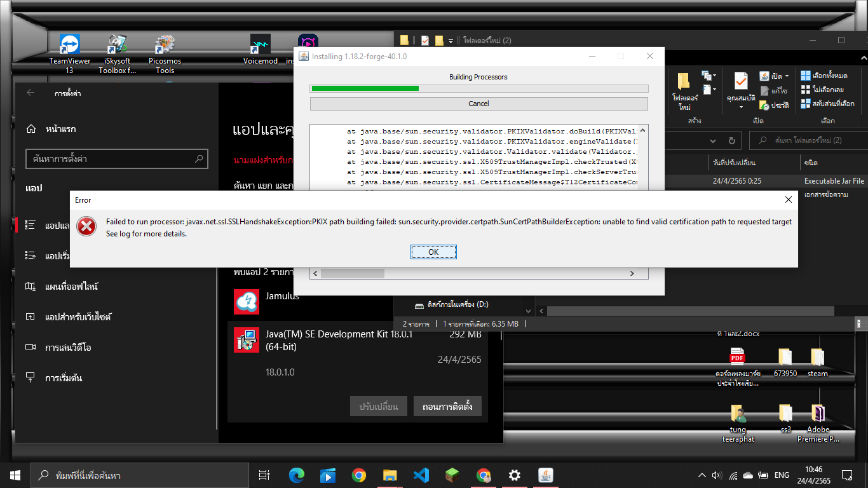Open tung teeraphat desktop folder
The width and height of the screenshot is (868, 488).
pos(737,423)
